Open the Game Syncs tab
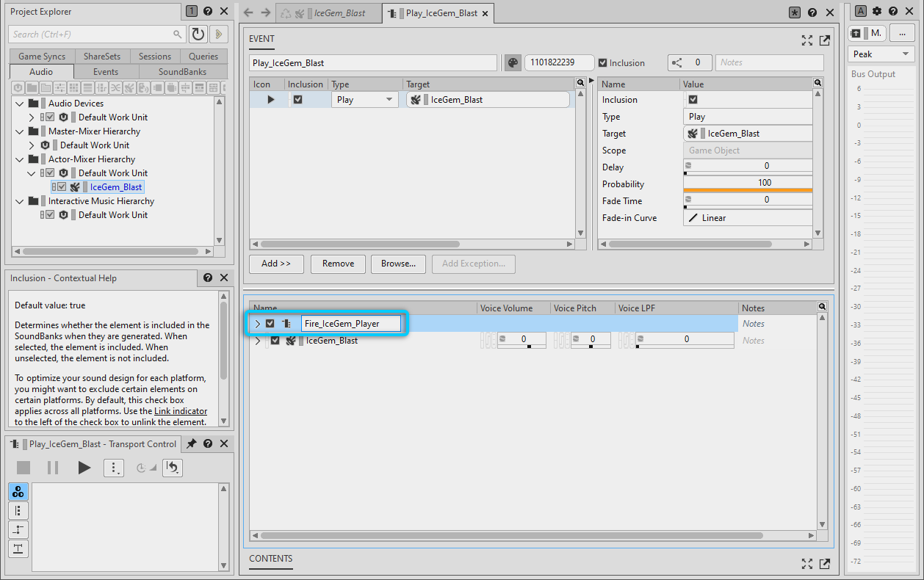 click(x=42, y=57)
